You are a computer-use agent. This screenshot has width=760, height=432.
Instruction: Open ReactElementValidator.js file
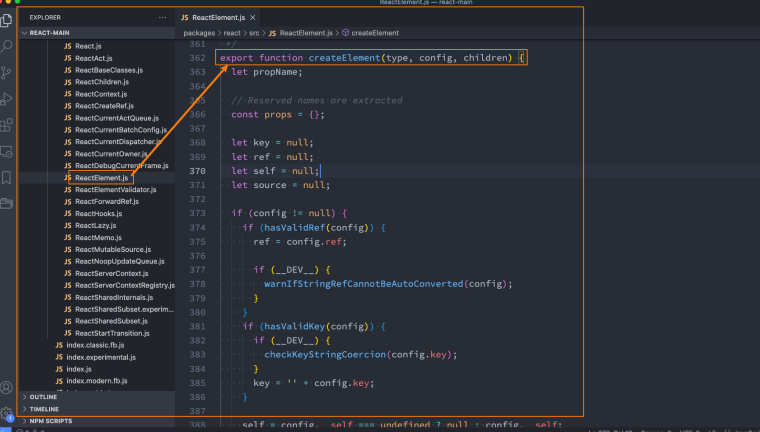[115, 190]
